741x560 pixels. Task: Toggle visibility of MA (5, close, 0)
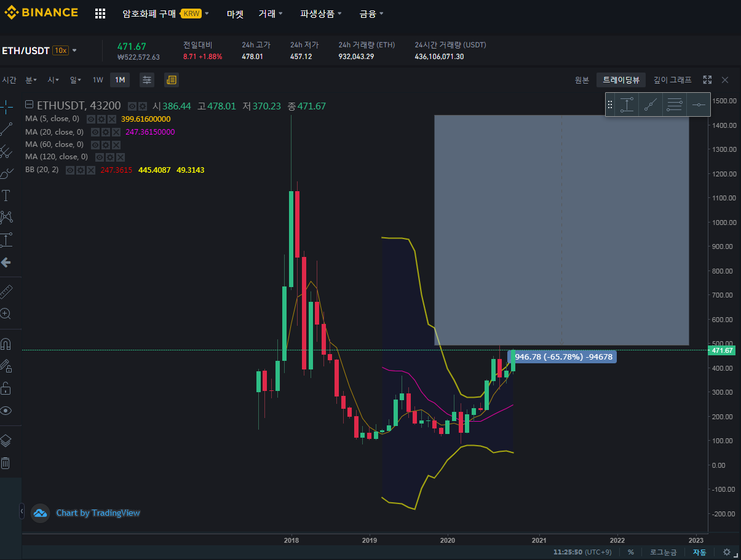[91, 119]
